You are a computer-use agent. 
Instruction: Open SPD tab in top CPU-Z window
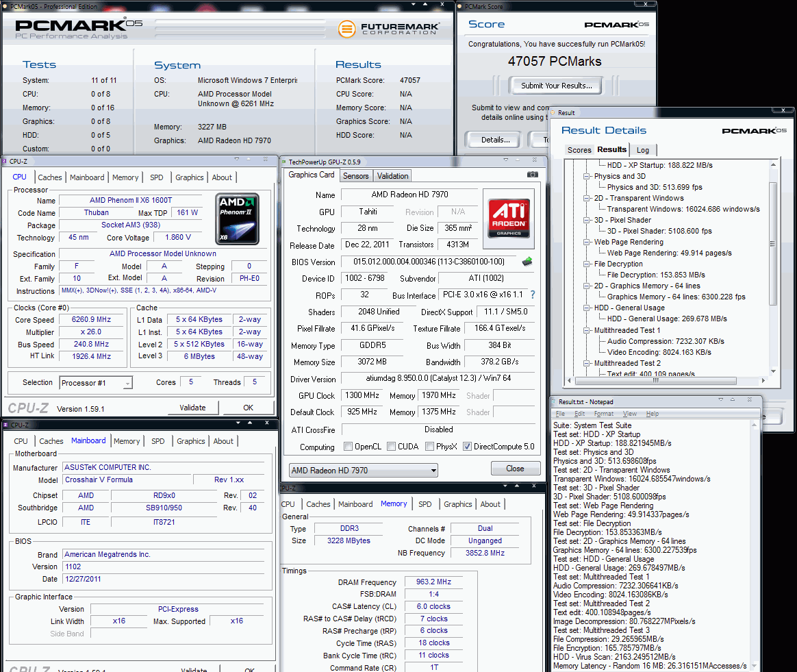(157, 177)
